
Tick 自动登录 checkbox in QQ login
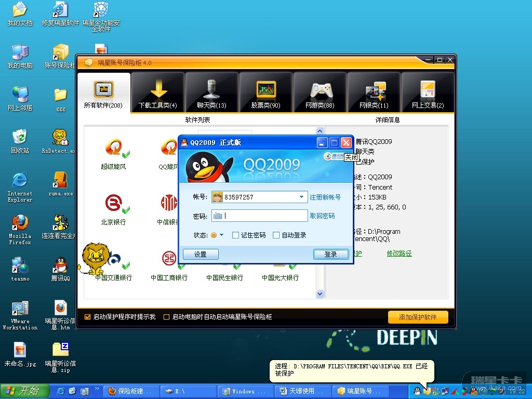pyautogui.click(x=276, y=235)
